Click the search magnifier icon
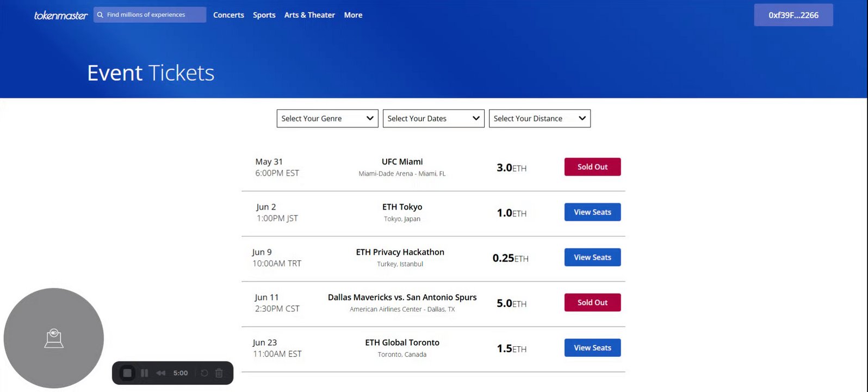The height and width of the screenshot is (392, 868). [x=100, y=15]
